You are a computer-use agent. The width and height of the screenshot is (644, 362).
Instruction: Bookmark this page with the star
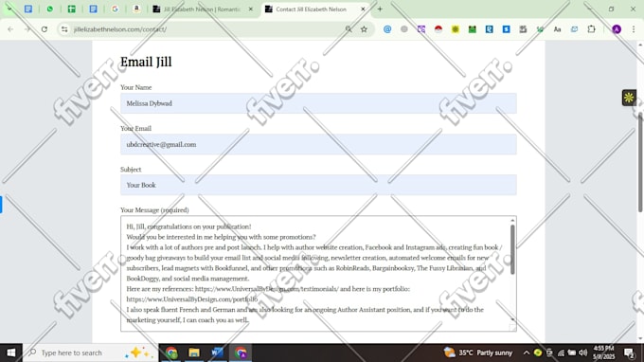(x=364, y=29)
